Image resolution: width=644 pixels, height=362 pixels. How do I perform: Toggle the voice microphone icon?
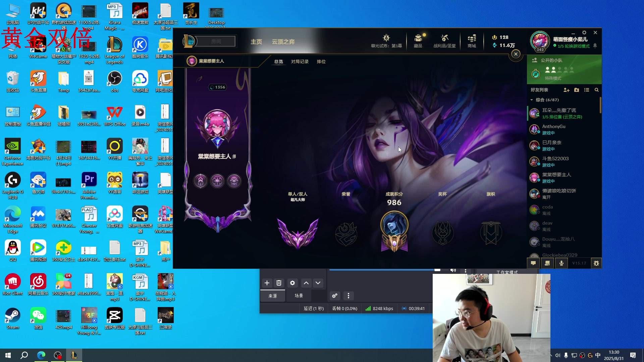click(561, 263)
